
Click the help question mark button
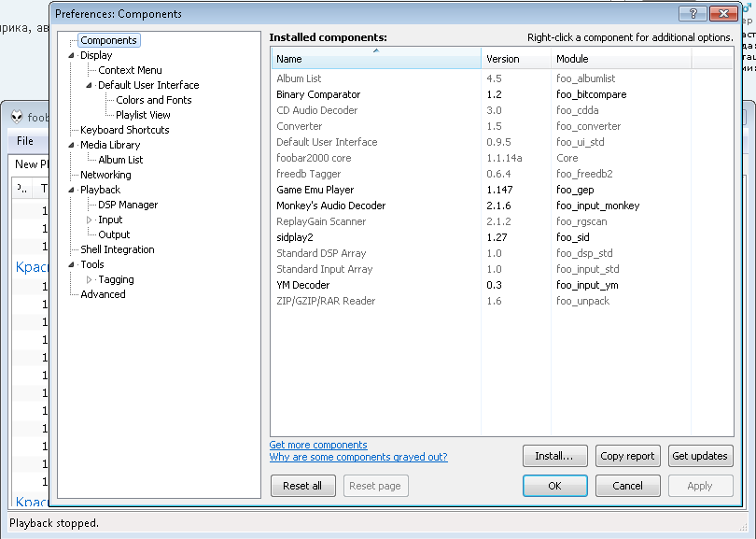693,13
